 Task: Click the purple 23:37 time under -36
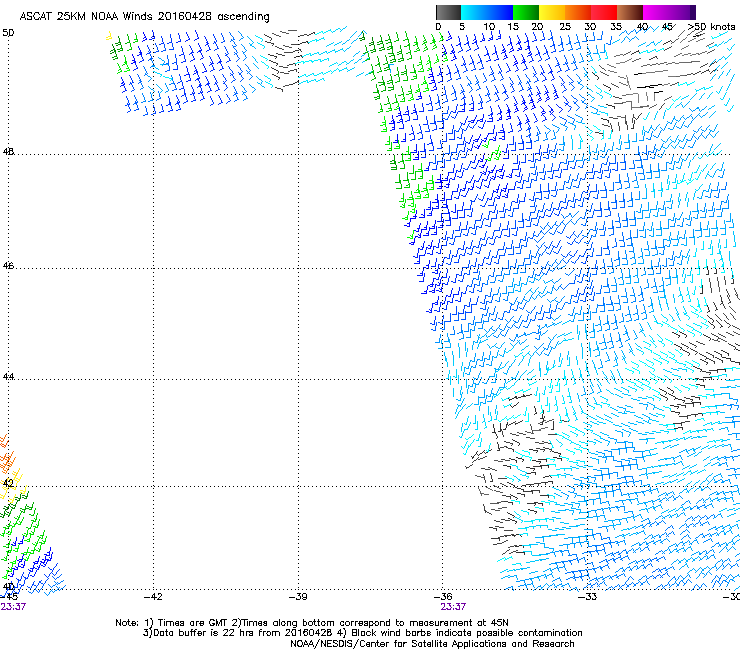[x=453, y=607]
